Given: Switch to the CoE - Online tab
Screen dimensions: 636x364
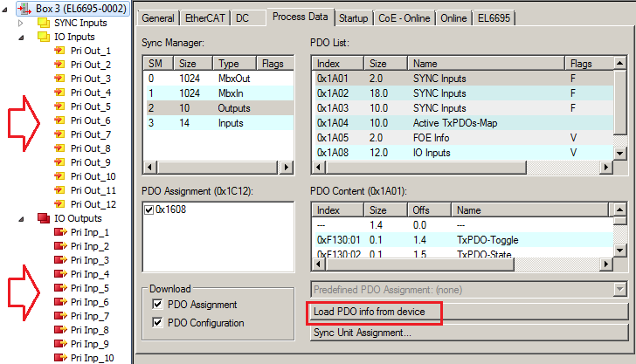Looking at the screenshot, I should [404, 18].
